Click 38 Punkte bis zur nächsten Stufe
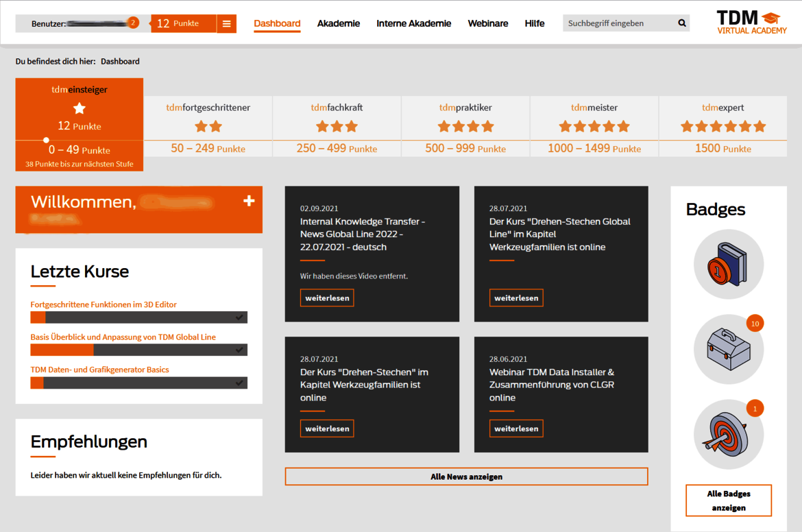Image resolution: width=802 pixels, height=532 pixels. click(x=80, y=165)
